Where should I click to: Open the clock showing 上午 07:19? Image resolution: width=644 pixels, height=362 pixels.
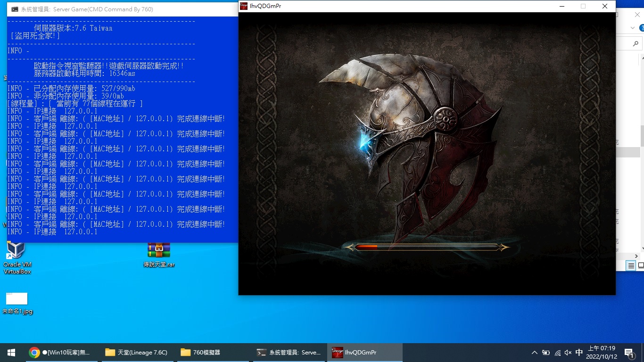point(602,353)
